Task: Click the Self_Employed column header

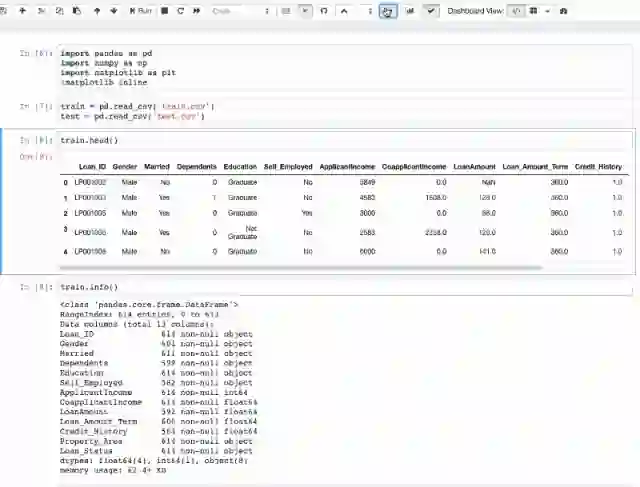Action: (x=288, y=167)
